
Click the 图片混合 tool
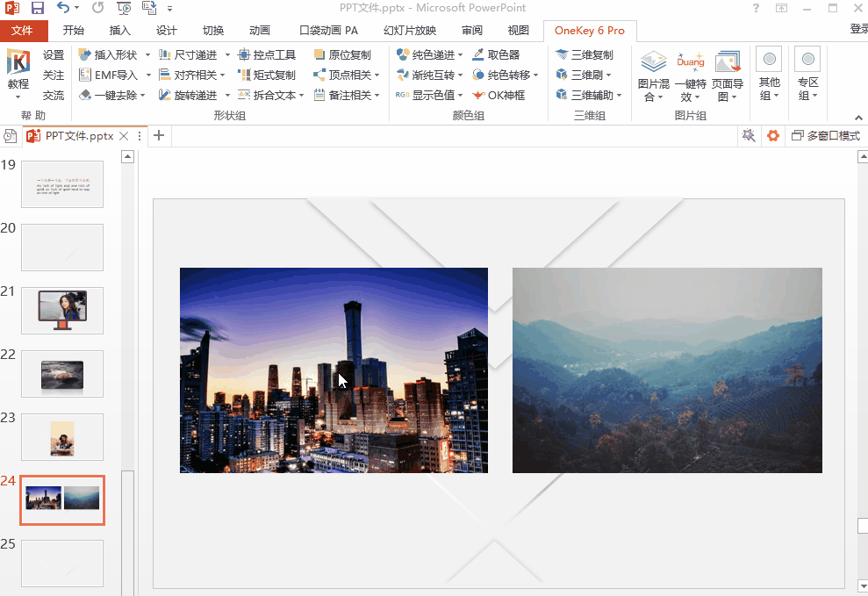(x=653, y=75)
